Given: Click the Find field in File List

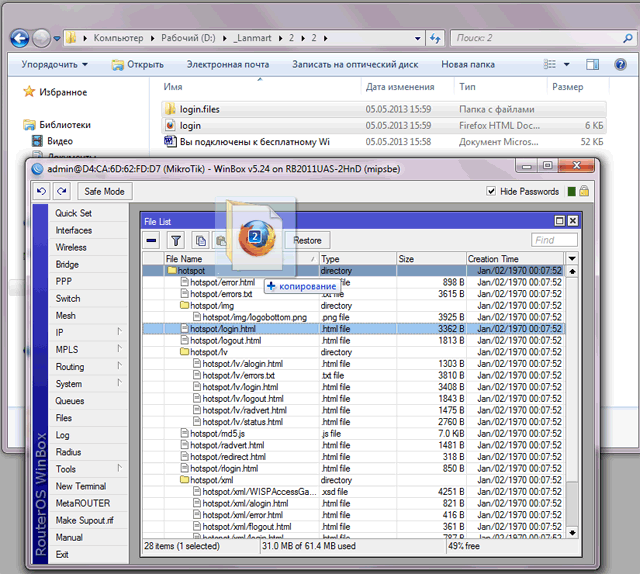Looking at the screenshot, I should 554,240.
